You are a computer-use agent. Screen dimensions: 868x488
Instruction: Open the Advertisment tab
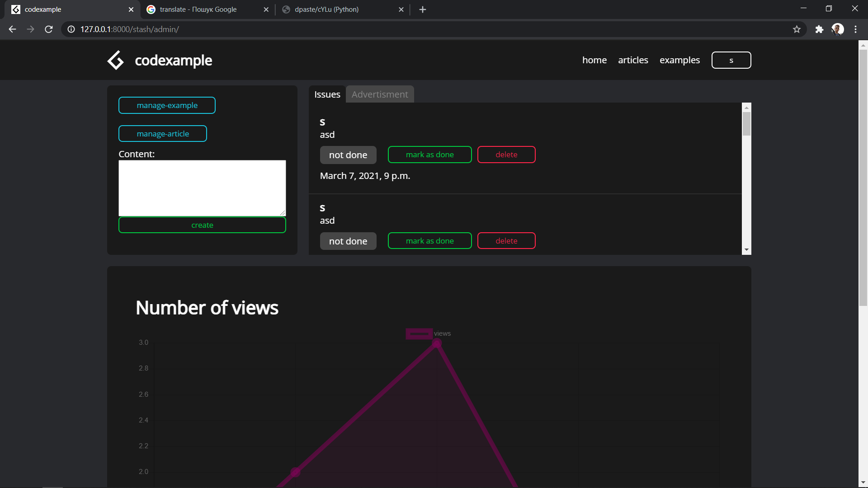pyautogui.click(x=380, y=94)
